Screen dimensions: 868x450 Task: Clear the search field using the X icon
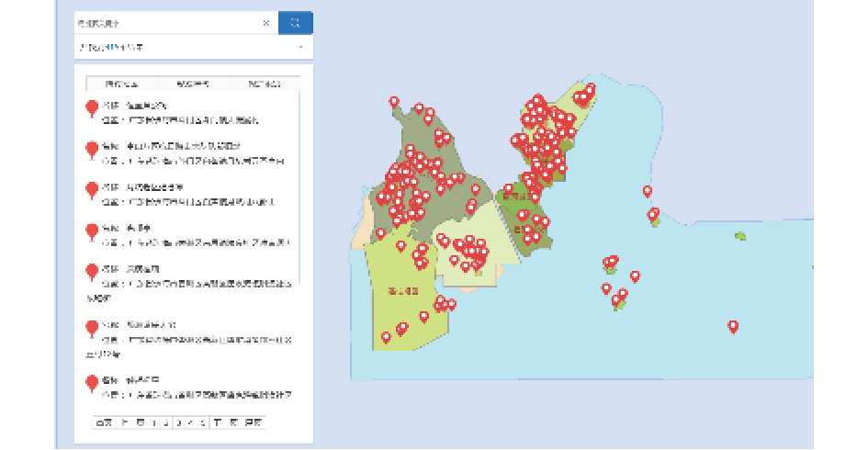266,23
